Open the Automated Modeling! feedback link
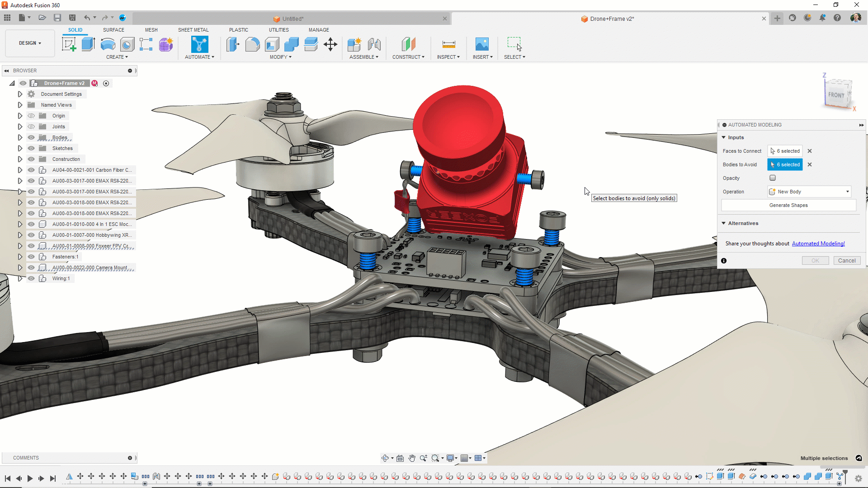This screenshot has width=868, height=488. pos(818,244)
